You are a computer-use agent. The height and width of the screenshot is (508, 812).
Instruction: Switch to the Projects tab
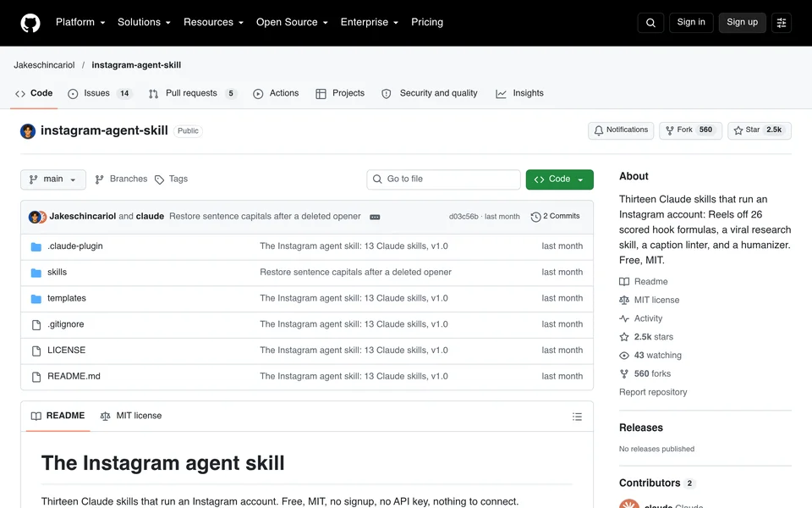[x=340, y=93]
